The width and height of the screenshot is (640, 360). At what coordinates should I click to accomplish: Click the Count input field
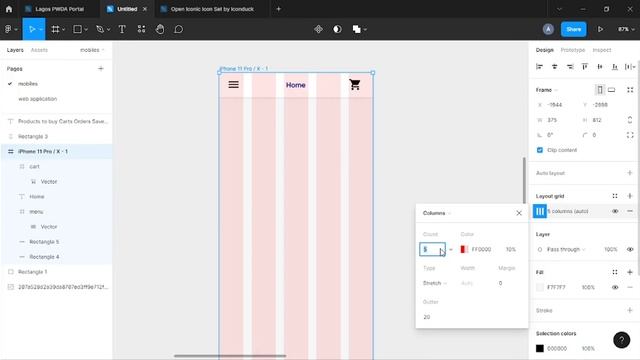tap(432, 249)
